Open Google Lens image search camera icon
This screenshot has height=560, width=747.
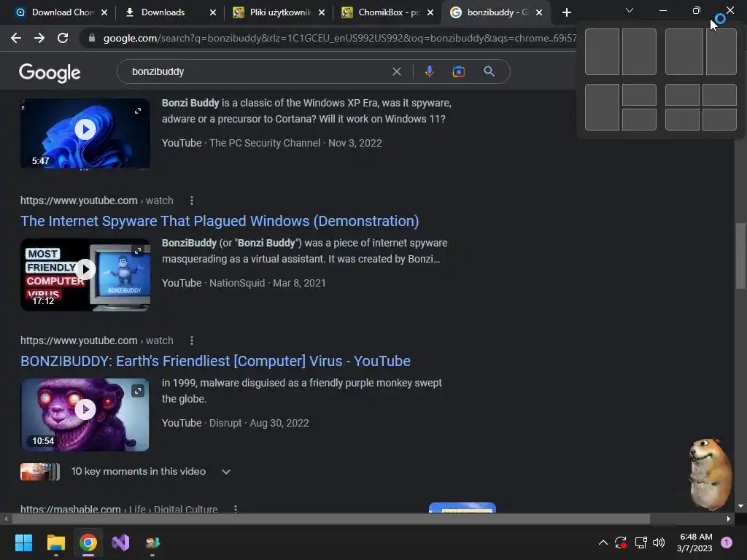tap(458, 71)
